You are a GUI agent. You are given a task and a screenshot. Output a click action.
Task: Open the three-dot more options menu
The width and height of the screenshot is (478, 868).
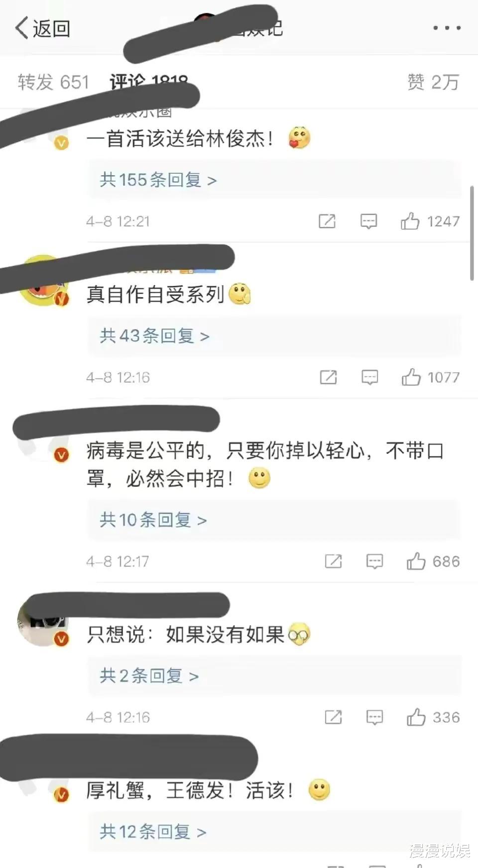pyautogui.click(x=447, y=28)
